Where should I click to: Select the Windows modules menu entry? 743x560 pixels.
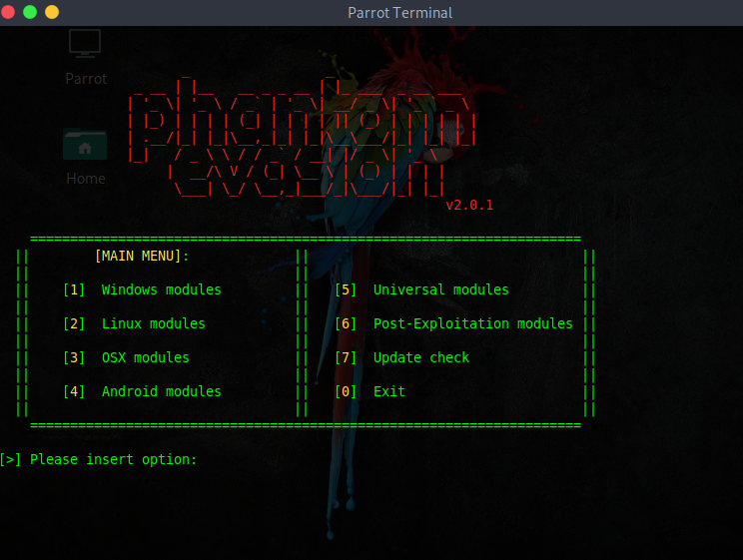coord(161,289)
